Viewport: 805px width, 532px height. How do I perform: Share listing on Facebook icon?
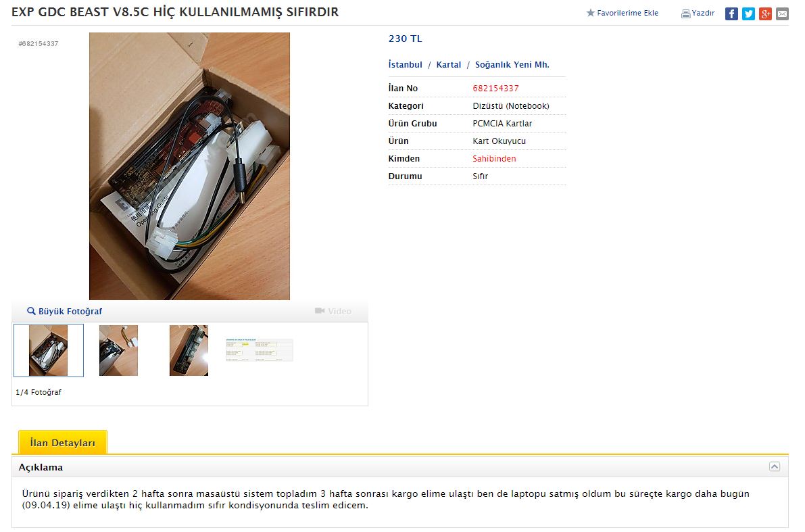(x=731, y=14)
